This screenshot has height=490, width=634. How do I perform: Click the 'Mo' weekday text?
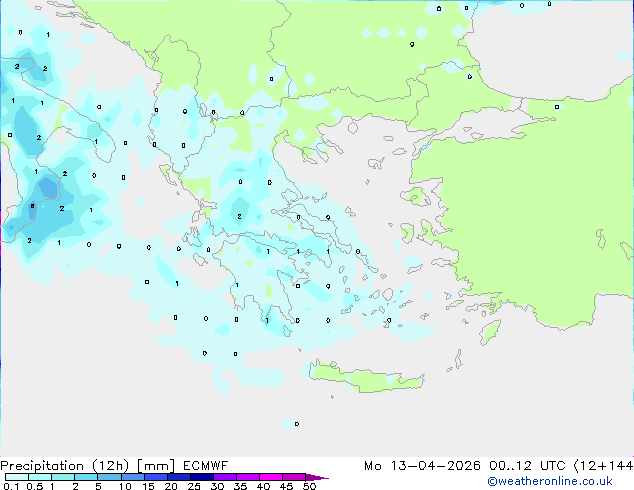coord(372,466)
